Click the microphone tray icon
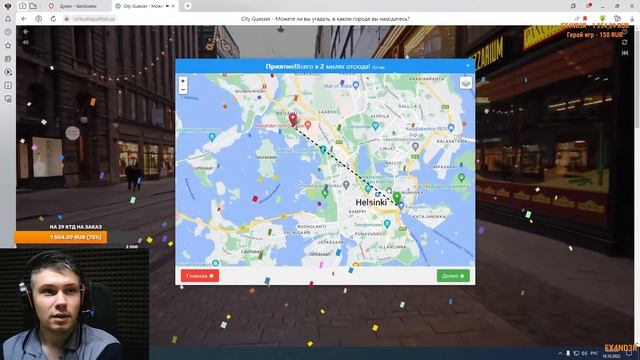The width and height of the screenshot is (640, 360). click(x=568, y=353)
